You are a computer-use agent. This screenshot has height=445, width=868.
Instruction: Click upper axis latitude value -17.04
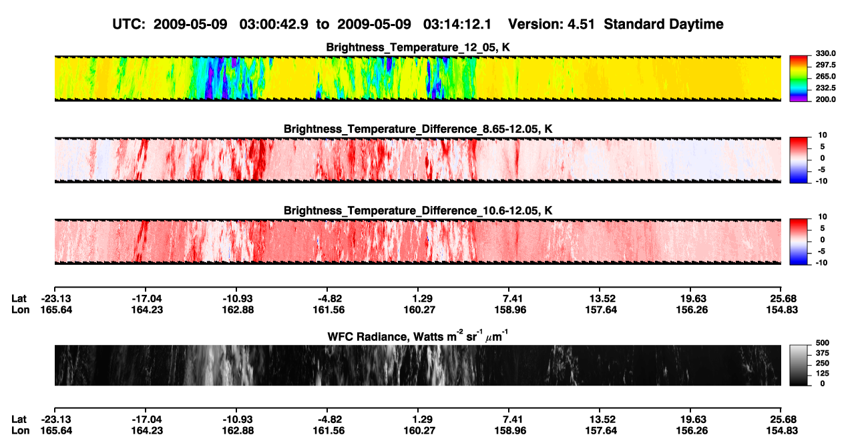tap(146, 299)
